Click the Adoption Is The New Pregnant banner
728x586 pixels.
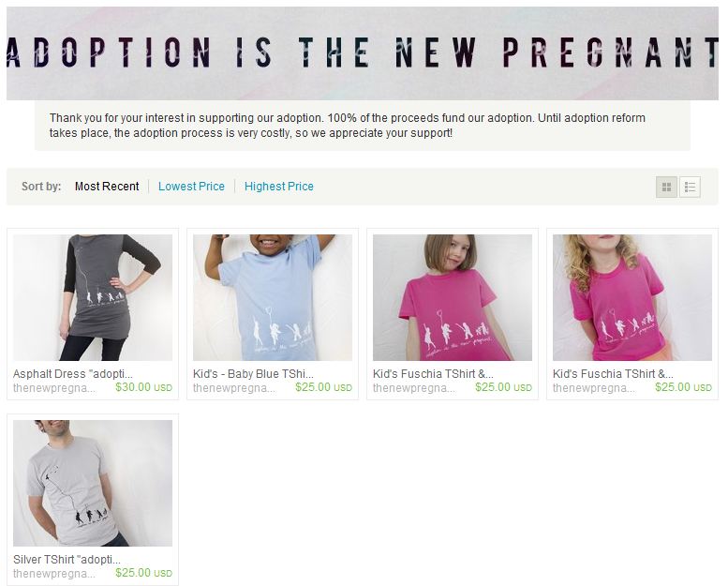tap(363, 53)
